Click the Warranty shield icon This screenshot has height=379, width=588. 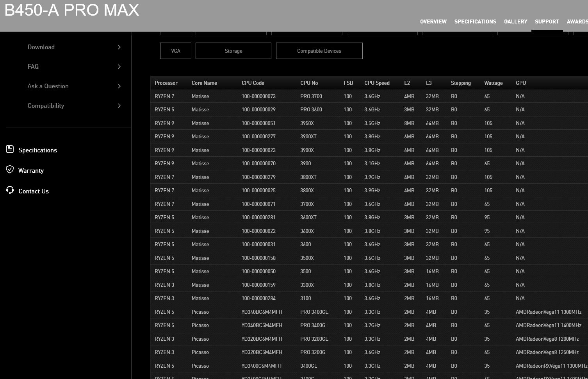click(10, 169)
